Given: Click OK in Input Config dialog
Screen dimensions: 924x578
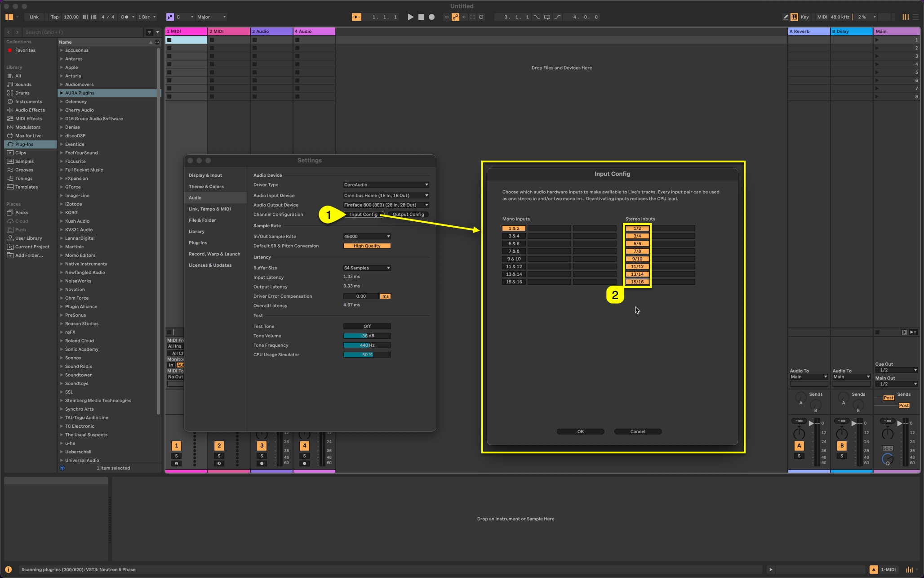Looking at the screenshot, I should click(x=580, y=432).
